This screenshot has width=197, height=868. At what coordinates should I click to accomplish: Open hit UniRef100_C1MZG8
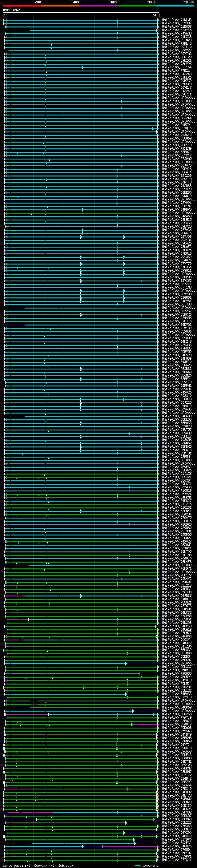(x=177, y=37)
